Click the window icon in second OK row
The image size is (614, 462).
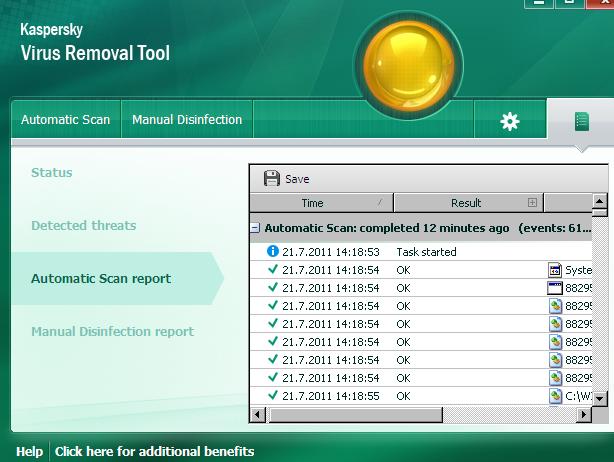tap(554, 288)
